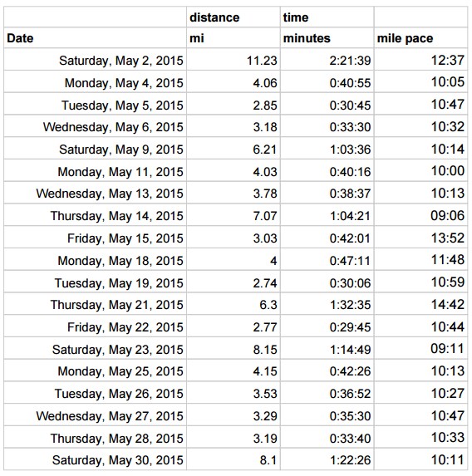Image resolution: width=472 pixels, height=476 pixels.
Task: Click the 09:06 mile pace cell
Action: click(420, 215)
